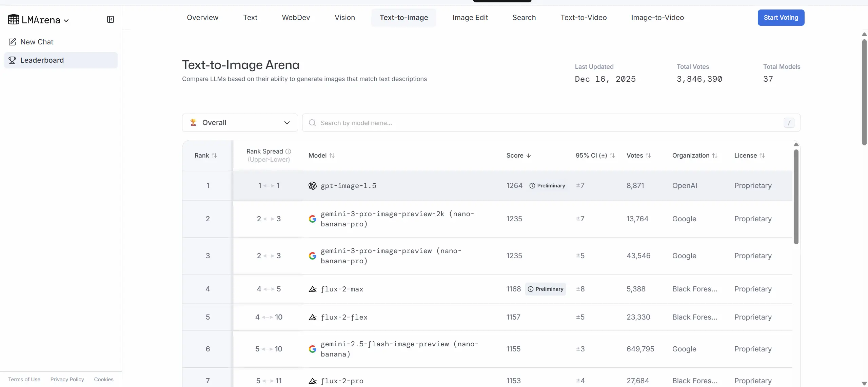Toggle sorting by Rank column
Screen dimensions: 868x387
click(214, 156)
